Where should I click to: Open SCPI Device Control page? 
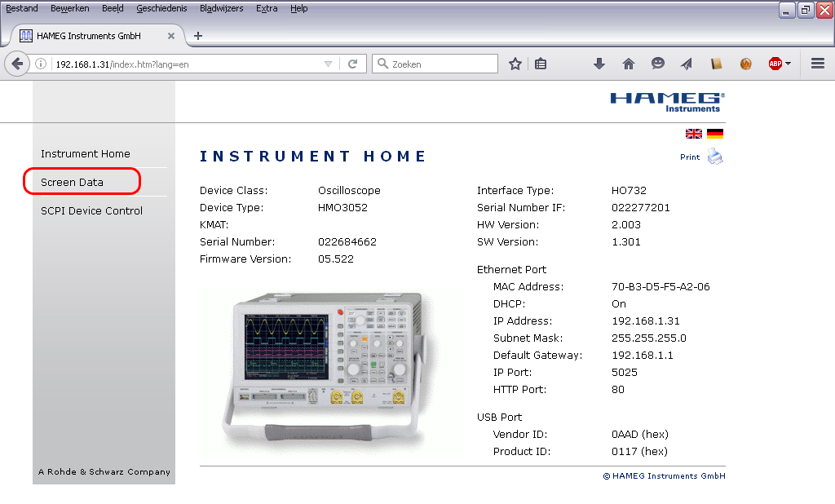point(91,210)
